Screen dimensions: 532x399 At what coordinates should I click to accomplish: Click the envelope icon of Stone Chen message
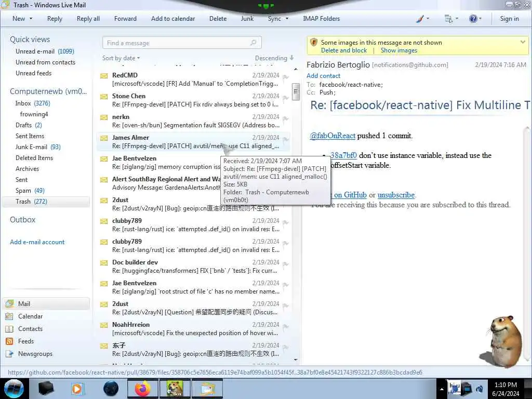[104, 97]
